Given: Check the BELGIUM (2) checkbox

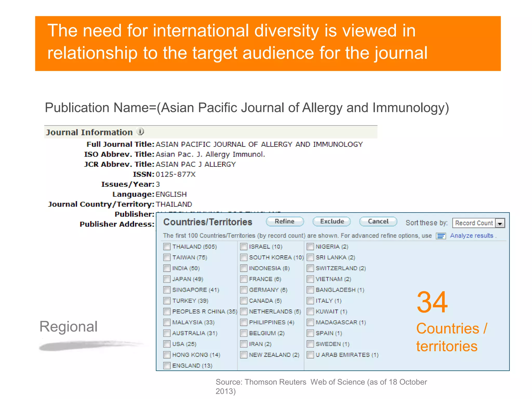Looking at the screenshot, I should click(244, 333).
